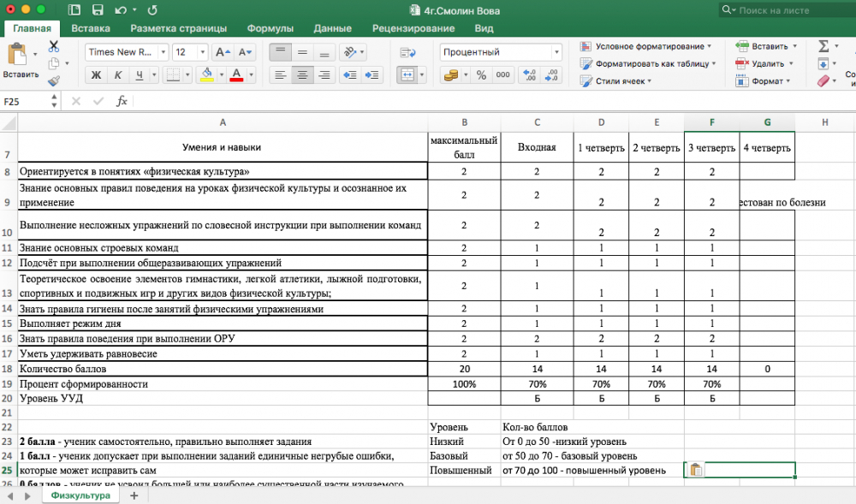The height and width of the screenshot is (504, 856).
Task: Align text left
Action: (x=280, y=74)
